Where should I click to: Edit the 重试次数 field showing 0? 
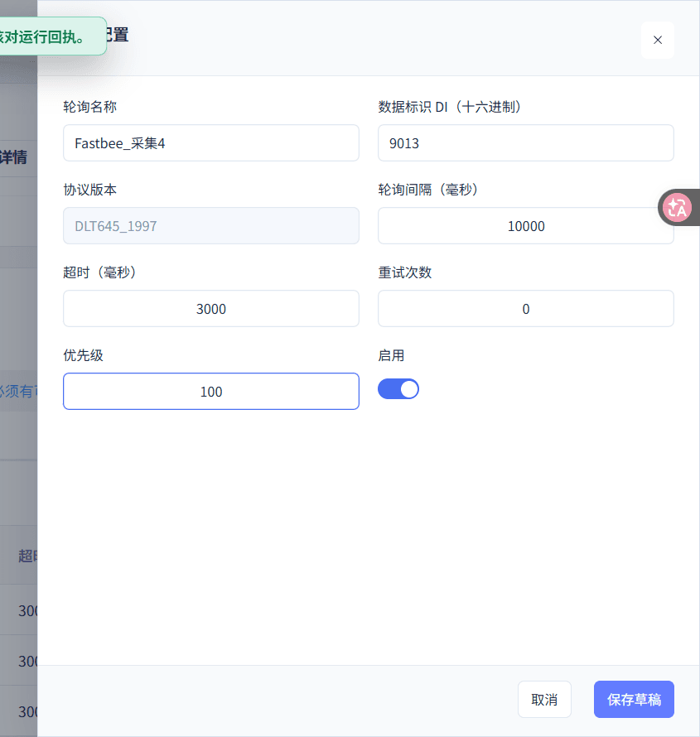525,308
